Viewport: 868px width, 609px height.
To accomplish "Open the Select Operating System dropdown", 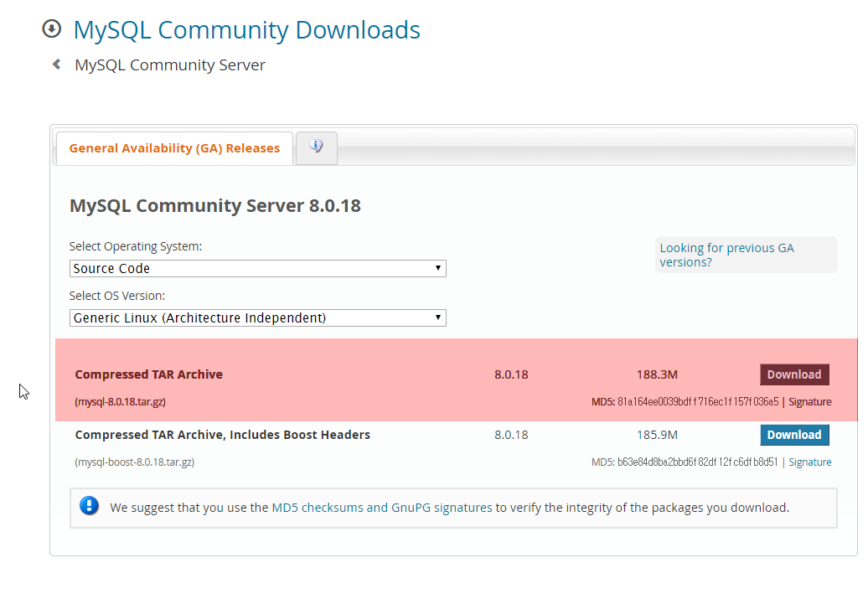I will pyautogui.click(x=258, y=269).
